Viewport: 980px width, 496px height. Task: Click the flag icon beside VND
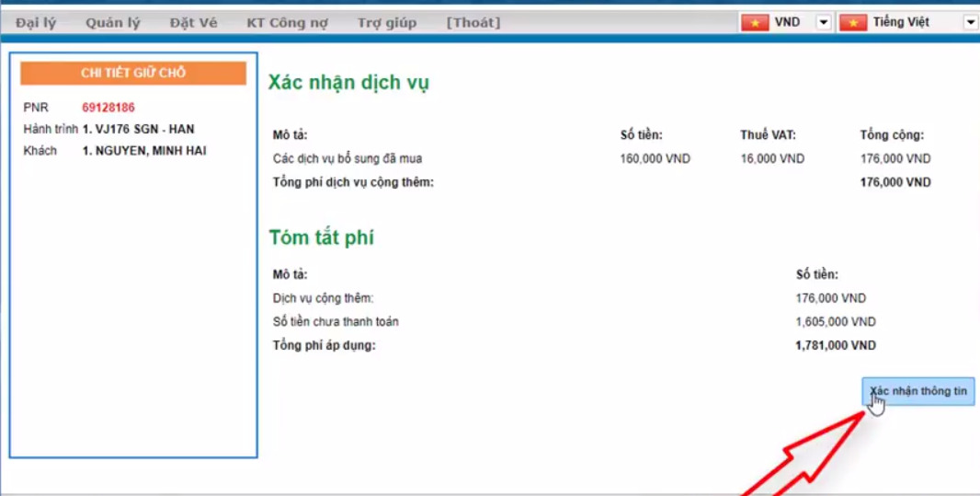tap(755, 23)
